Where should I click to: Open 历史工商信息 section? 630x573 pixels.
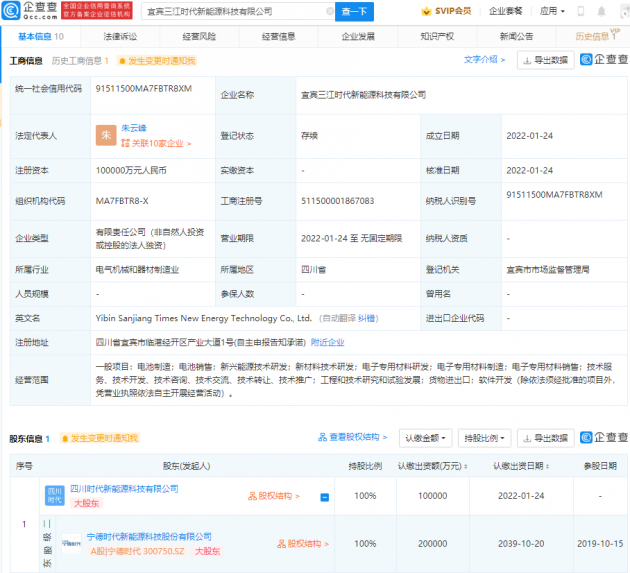[80, 61]
